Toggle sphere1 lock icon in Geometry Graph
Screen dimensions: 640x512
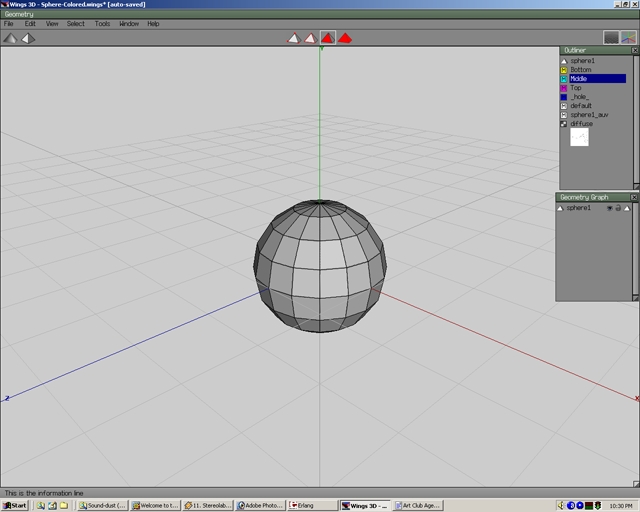coord(618,208)
